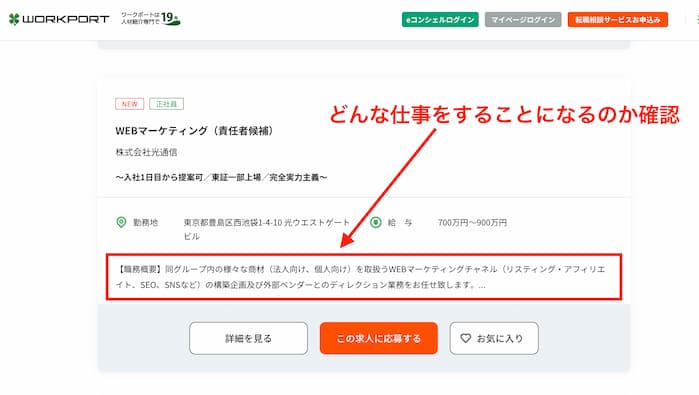Open job details with 詳細を見る

(x=248, y=338)
